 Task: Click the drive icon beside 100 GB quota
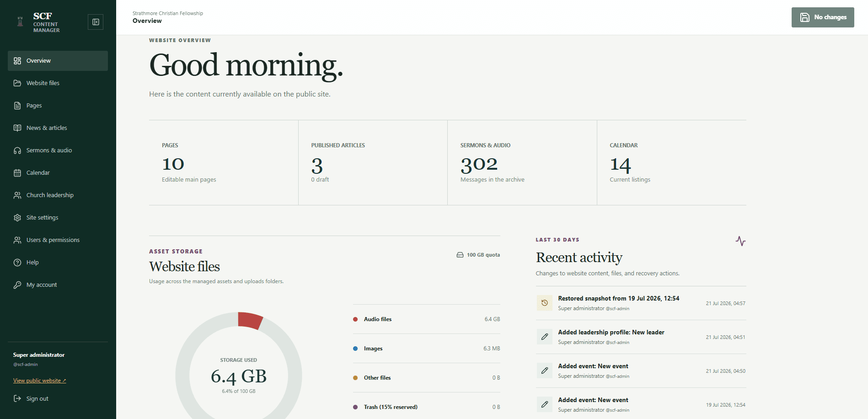(x=460, y=255)
